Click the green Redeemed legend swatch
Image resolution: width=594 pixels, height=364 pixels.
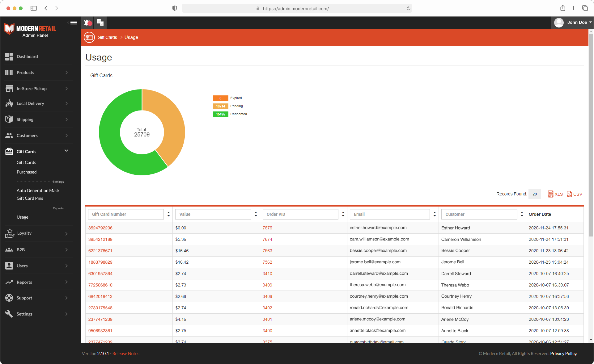[x=220, y=114]
